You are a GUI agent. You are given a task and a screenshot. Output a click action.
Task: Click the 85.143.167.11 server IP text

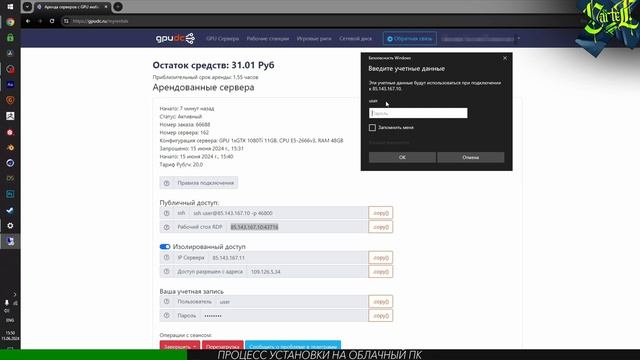229,258
